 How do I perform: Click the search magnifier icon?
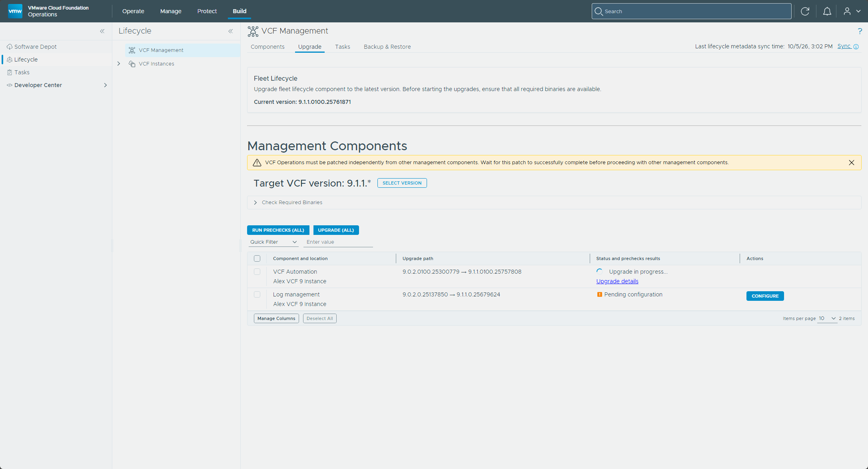pyautogui.click(x=599, y=11)
